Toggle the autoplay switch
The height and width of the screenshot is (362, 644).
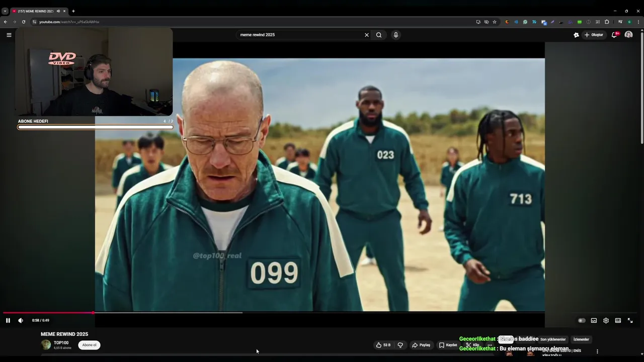tap(582, 320)
